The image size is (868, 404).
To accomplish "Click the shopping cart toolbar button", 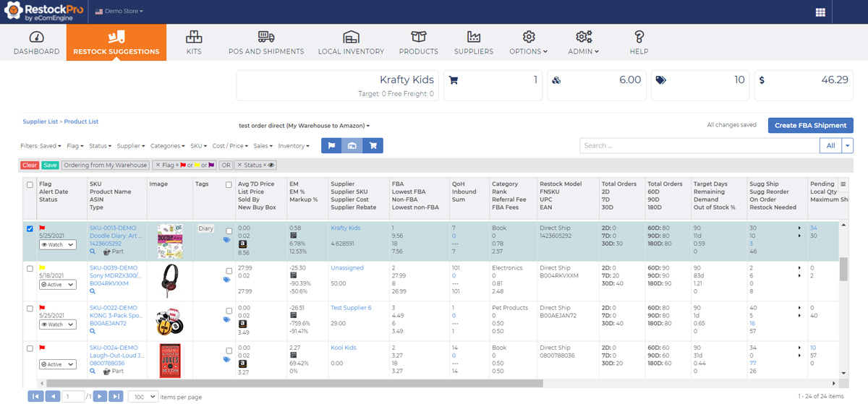I will click(x=373, y=145).
